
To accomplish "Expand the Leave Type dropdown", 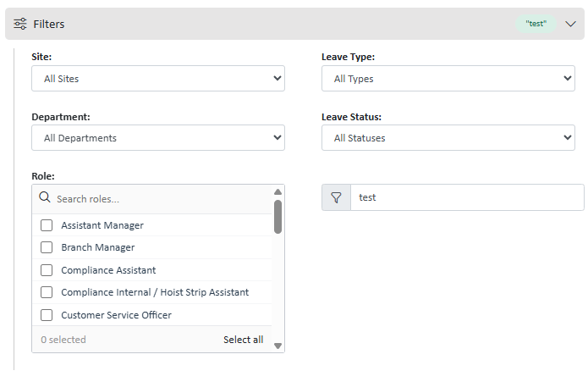I will coord(448,79).
